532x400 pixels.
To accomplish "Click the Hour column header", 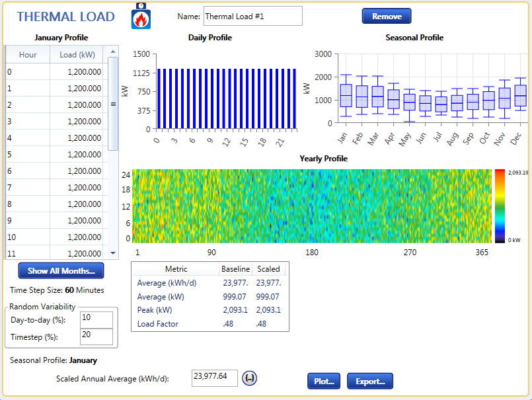I will pyautogui.click(x=28, y=55).
